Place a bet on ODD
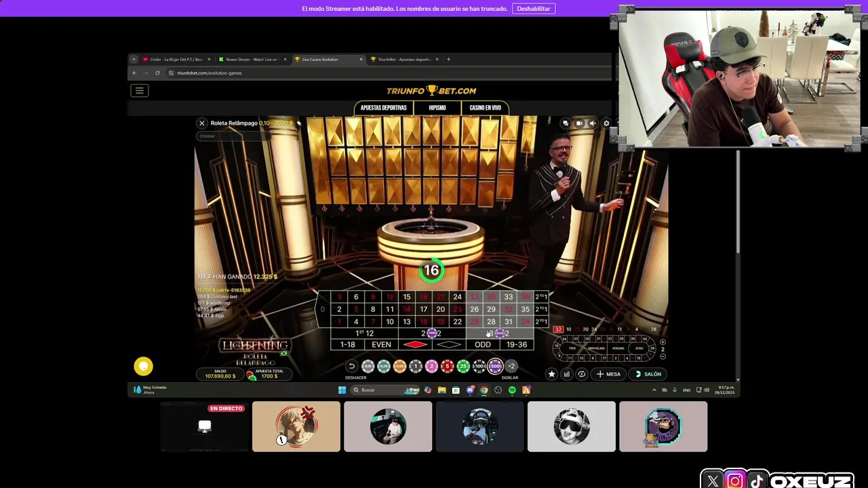The height and width of the screenshot is (488, 868). (x=482, y=344)
